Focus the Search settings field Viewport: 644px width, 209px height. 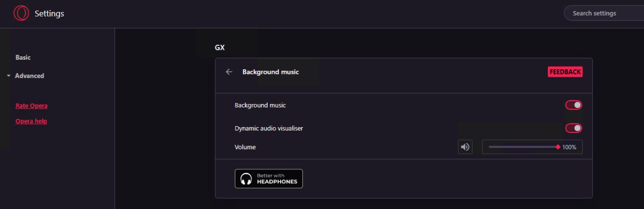[604, 14]
